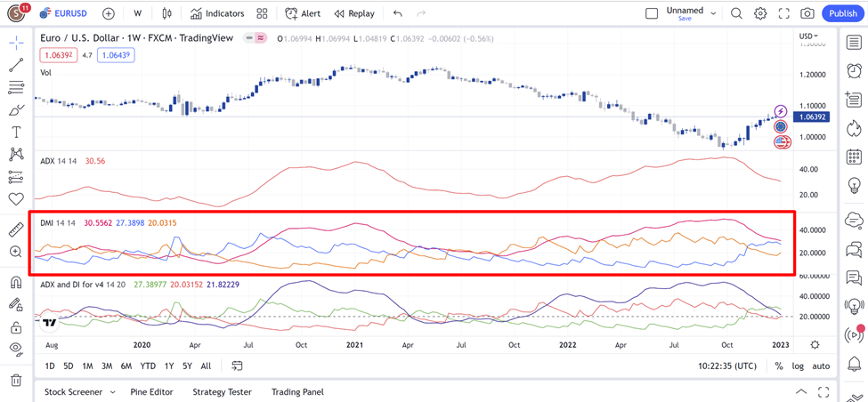868x402 pixels.
Task: Take a chart snapshot camera icon
Action: pyautogui.click(x=807, y=13)
